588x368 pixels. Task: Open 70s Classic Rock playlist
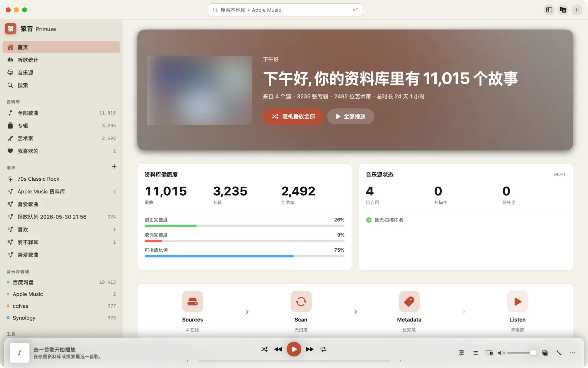(61, 179)
